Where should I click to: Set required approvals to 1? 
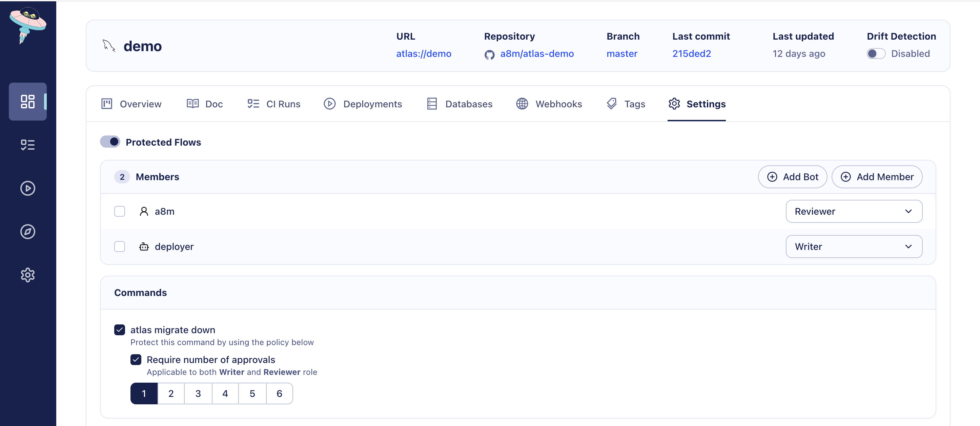pos(144,393)
